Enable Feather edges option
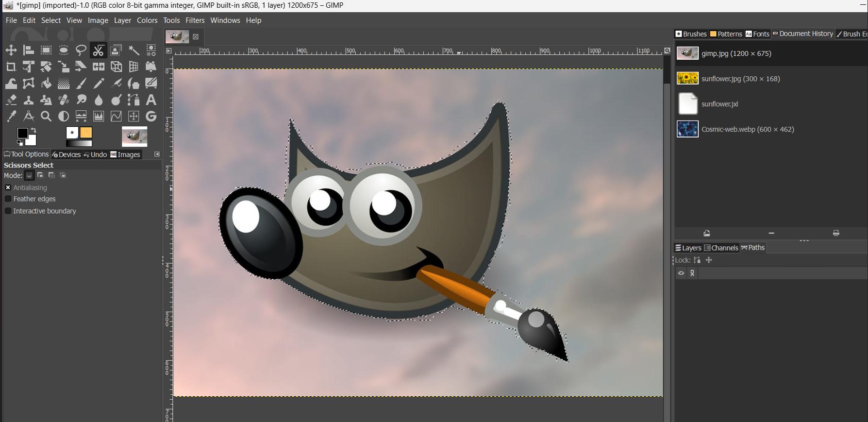The height and width of the screenshot is (422, 868). coord(8,199)
